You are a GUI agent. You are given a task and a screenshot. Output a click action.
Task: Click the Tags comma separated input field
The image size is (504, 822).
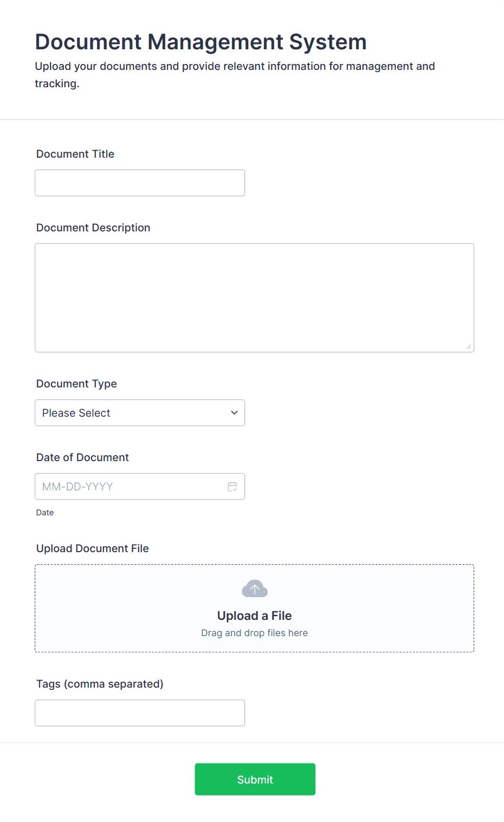coord(140,713)
